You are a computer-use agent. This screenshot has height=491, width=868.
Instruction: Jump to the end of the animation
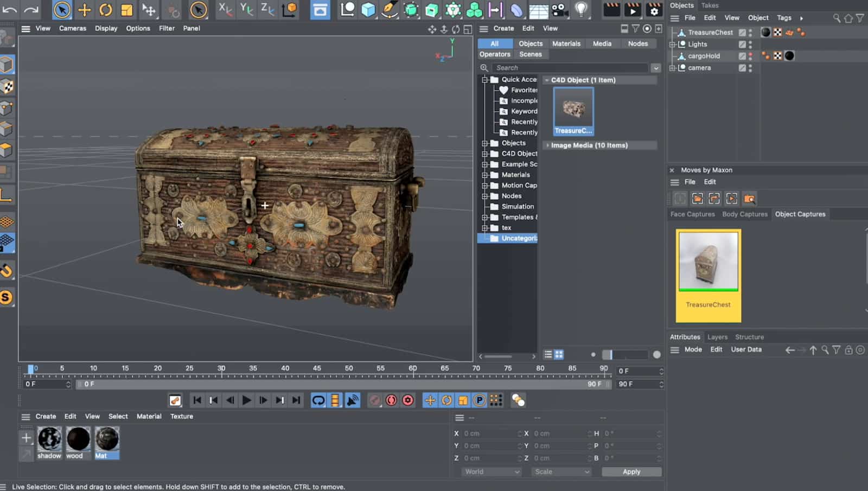click(296, 400)
